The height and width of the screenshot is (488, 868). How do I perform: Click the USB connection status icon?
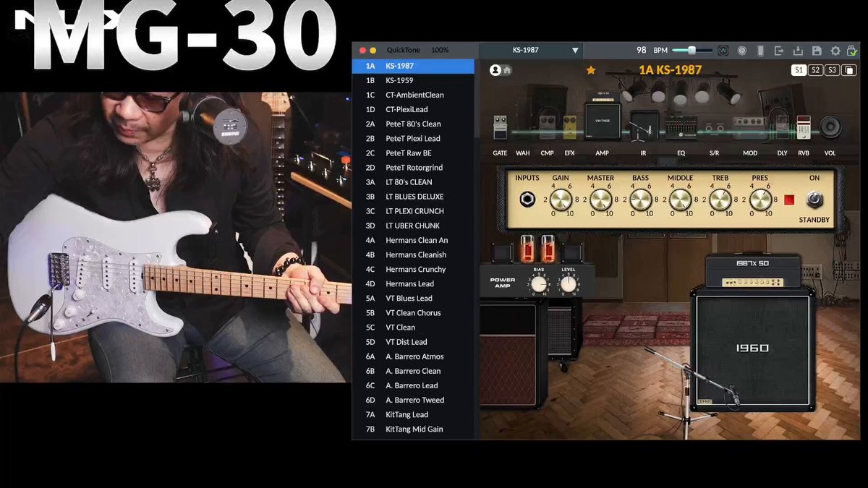coord(853,51)
